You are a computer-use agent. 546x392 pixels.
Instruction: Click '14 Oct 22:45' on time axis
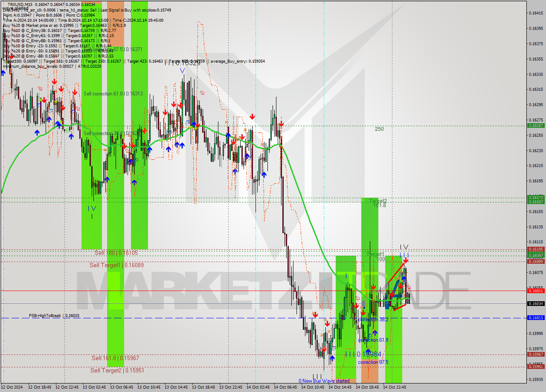pos(394,387)
